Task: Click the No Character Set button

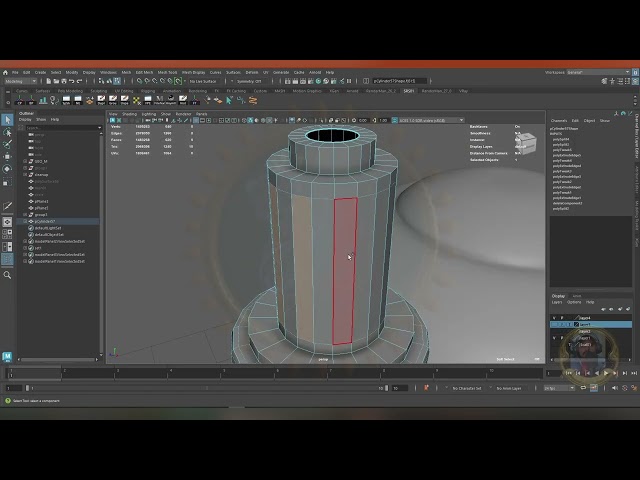Action: 467,388
